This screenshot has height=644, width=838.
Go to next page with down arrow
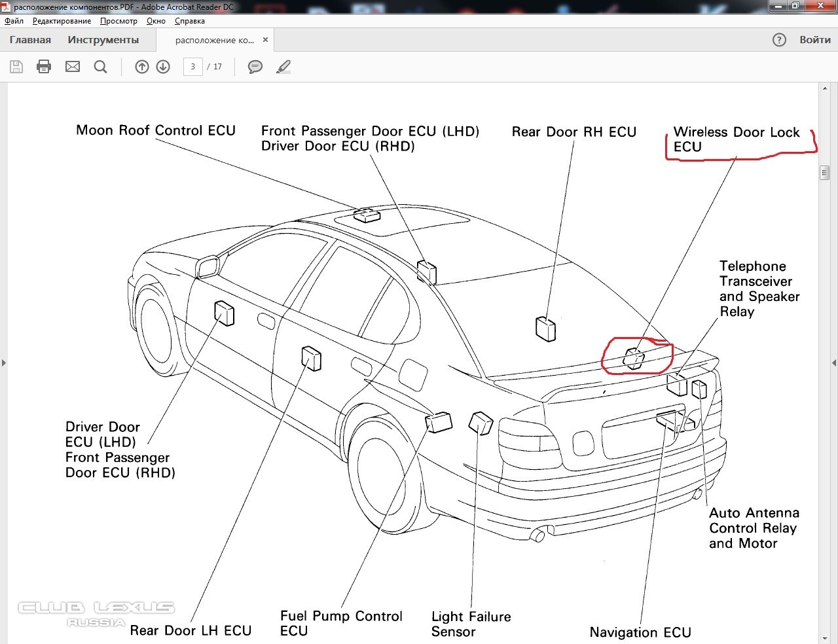pos(163,67)
